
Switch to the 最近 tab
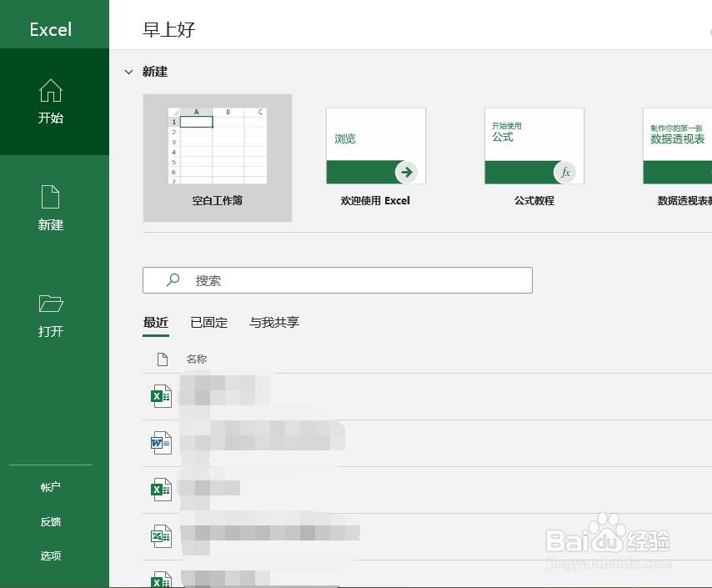(156, 322)
